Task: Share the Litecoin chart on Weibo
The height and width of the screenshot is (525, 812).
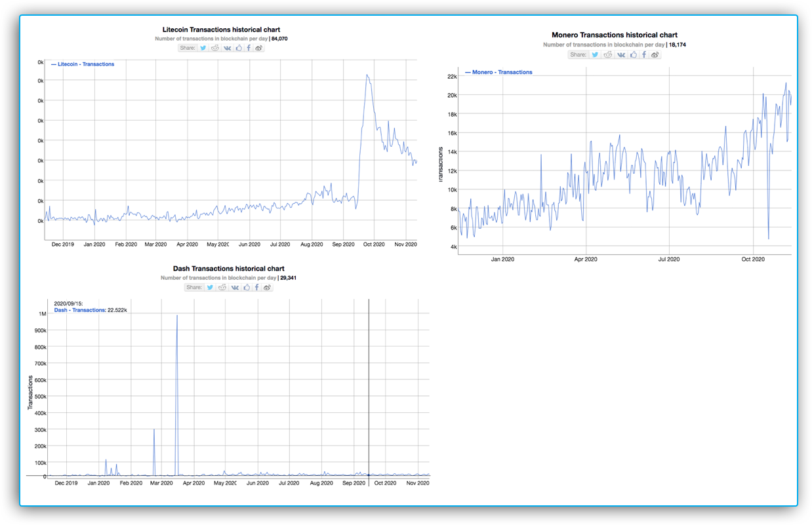Action: pos(259,48)
